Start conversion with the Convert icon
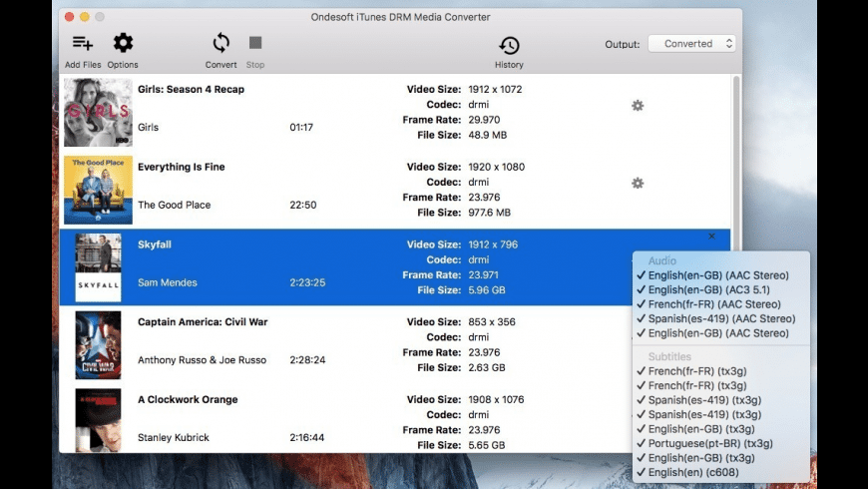The image size is (868, 489). [x=220, y=43]
